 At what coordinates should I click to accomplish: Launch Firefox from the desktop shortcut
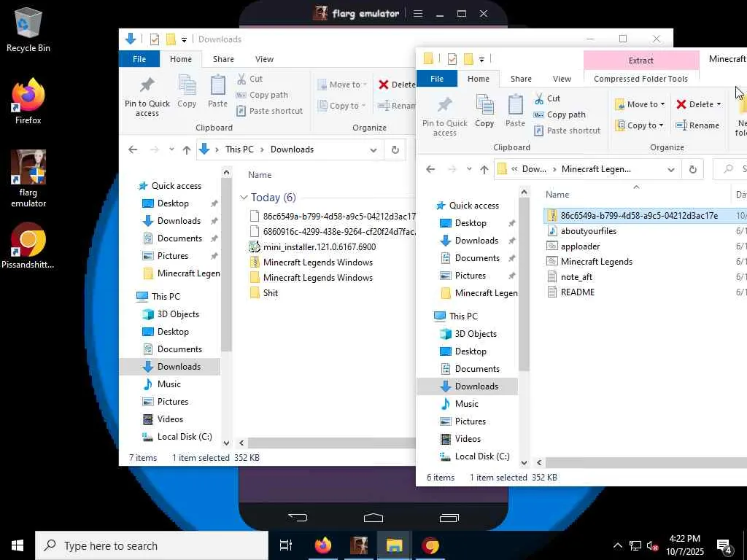28,101
